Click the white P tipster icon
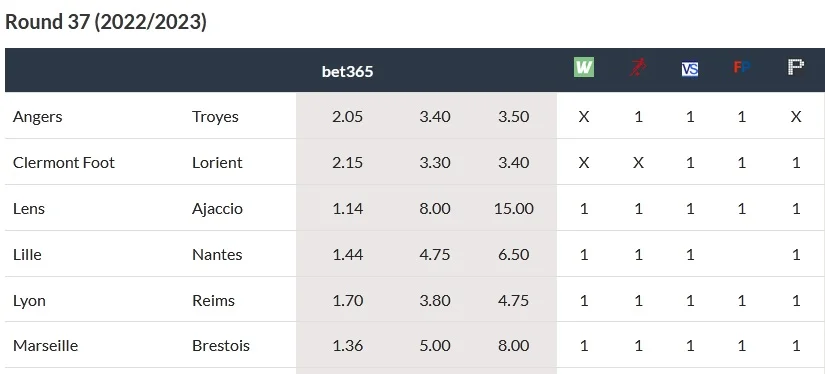825x374 pixels. (x=796, y=67)
